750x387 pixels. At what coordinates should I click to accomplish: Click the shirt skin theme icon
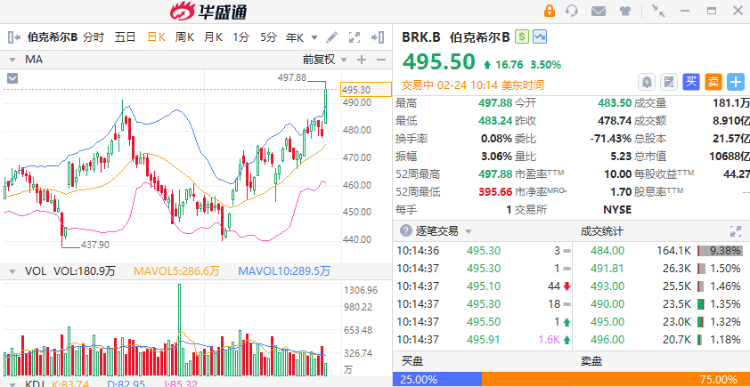coord(625,11)
